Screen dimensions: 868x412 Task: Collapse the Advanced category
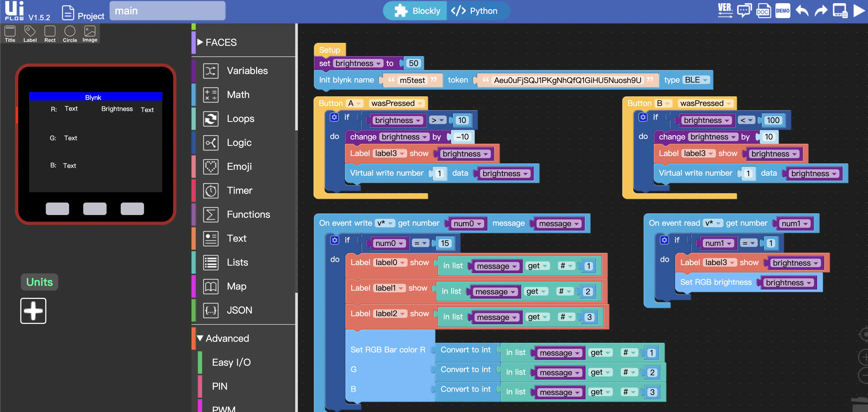click(x=223, y=338)
